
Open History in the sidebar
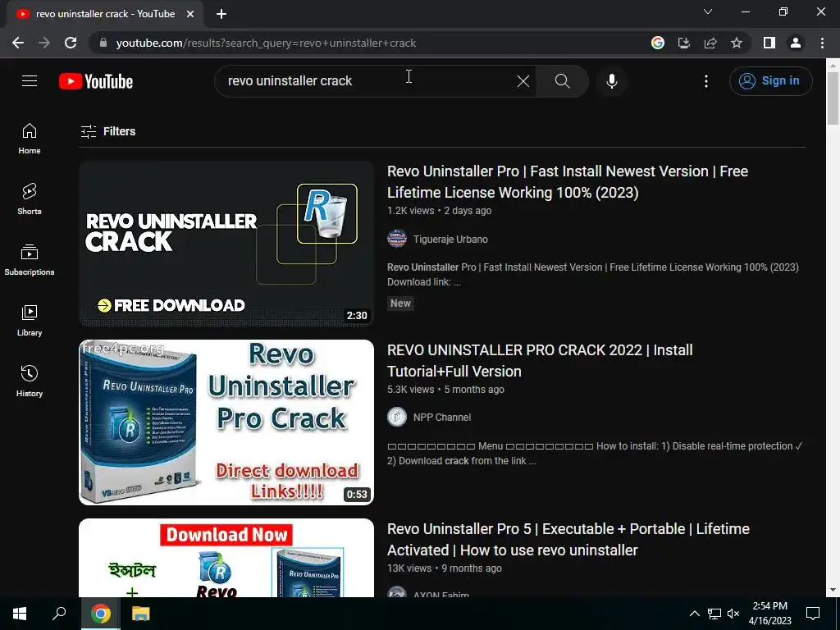(30, 381)
